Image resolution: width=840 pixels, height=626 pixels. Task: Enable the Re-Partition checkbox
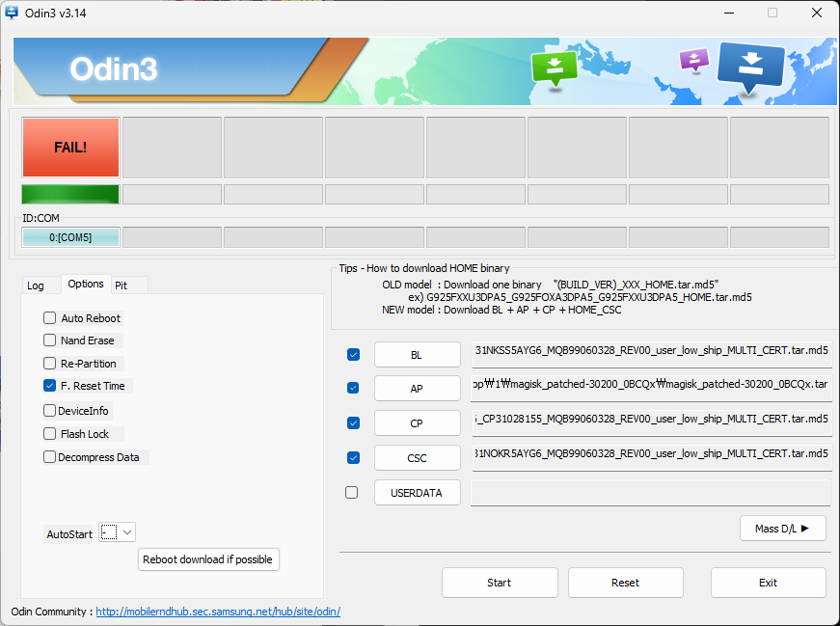(x=50, y=364)
